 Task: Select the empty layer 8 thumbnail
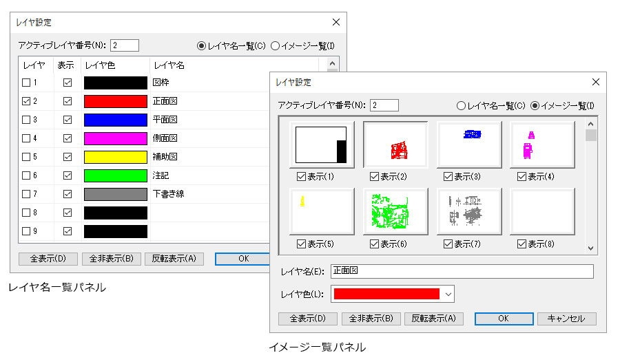pyautogui.click(x=542, y=212)
